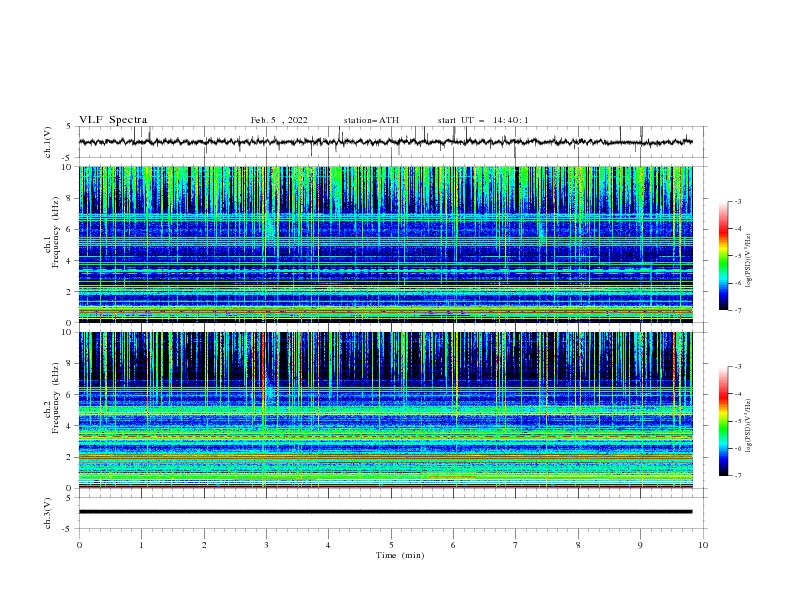
Task: Click the "4" tick on the time axis
Action: click(x=328, y=545)
